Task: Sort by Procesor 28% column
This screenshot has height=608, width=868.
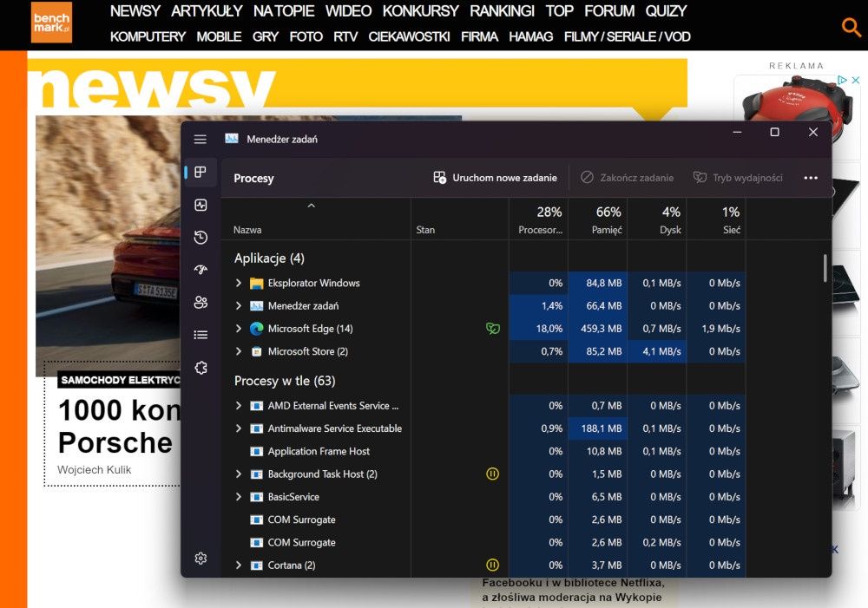Action: [538, 219]
